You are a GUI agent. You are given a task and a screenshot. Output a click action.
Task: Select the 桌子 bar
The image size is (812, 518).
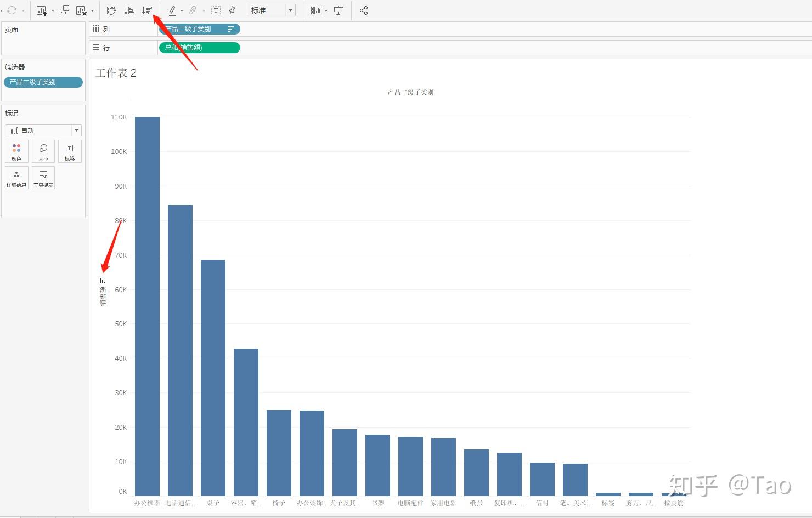(213, 378)
